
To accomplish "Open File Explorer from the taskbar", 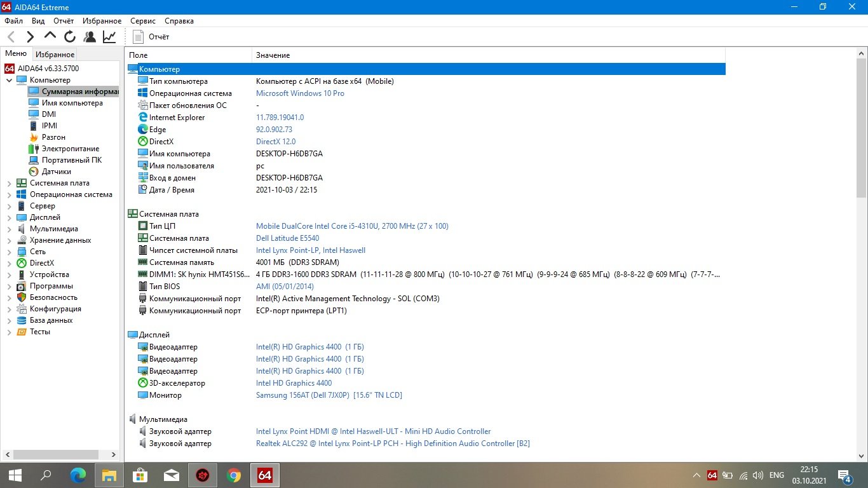I will (x=109, y=475).
